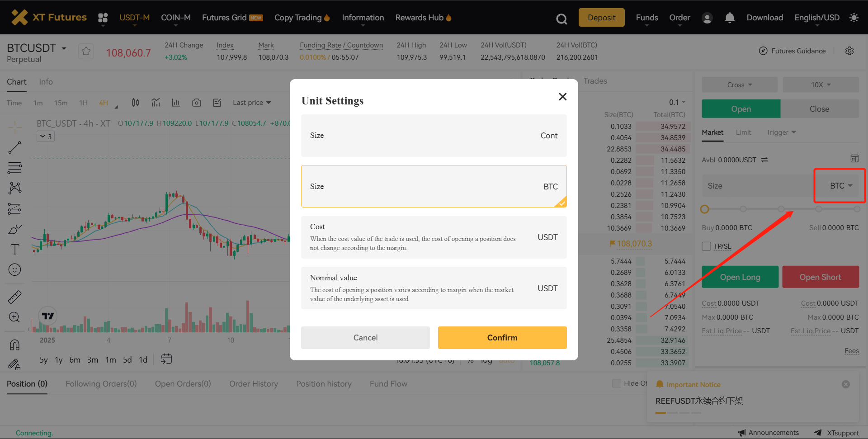
Task: Open the futures calculator icon
Action: [x=854, y=159]
